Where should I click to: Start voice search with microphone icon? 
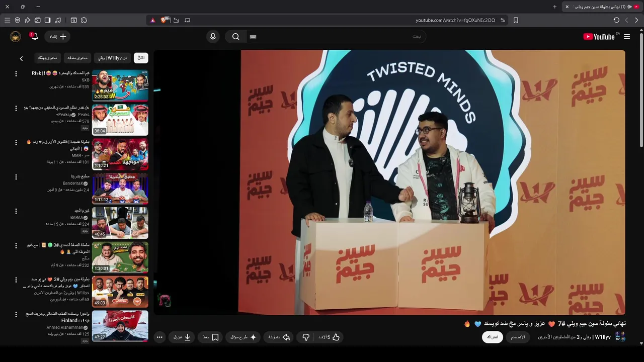[213, 37]
